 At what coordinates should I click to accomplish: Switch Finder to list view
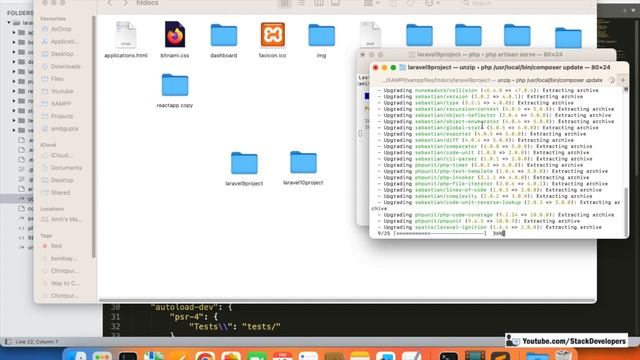coord(301,3)
